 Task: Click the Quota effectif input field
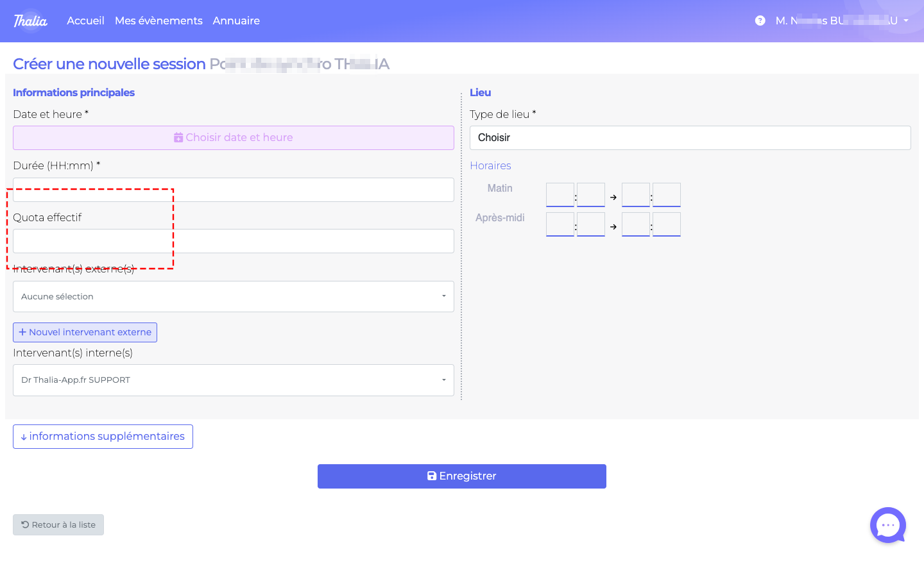tap(234, 241)
